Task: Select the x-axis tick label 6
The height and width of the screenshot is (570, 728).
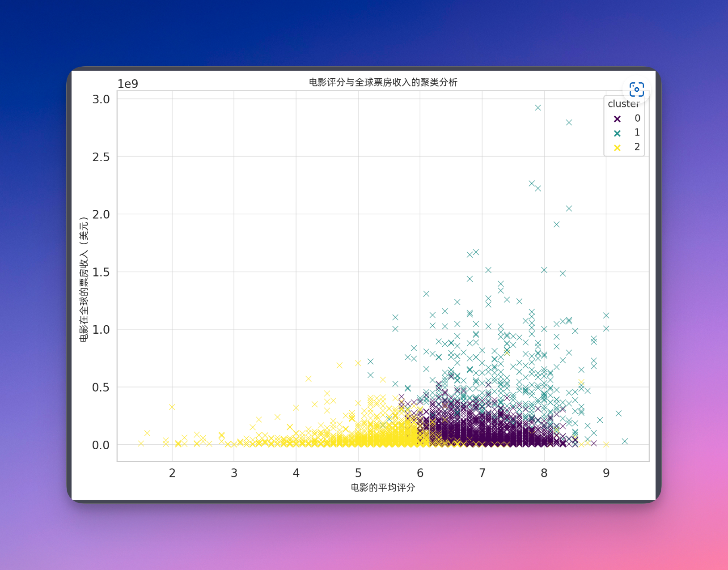Action: (420, 473)
